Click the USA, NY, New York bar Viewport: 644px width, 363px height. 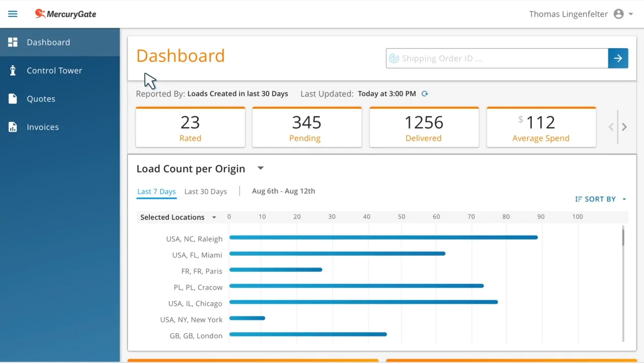click(247, 318)
